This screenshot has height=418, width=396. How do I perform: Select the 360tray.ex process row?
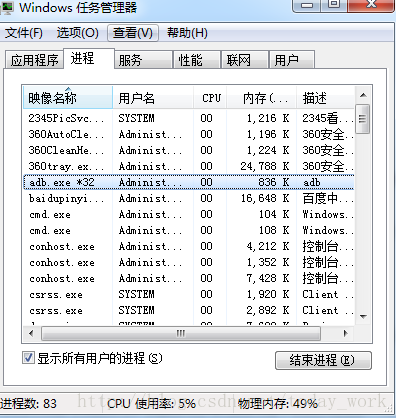[x=189, y=166]
